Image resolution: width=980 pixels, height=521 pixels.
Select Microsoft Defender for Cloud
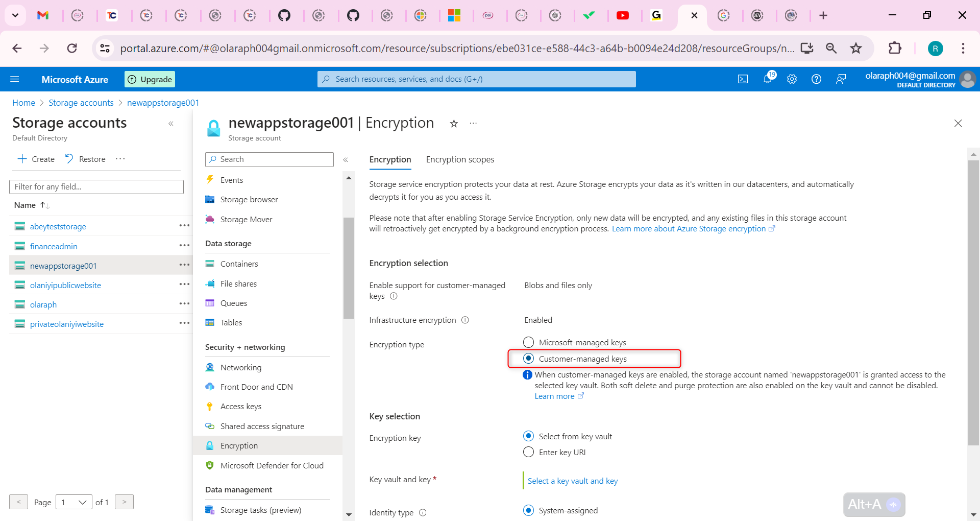point(272,465)
